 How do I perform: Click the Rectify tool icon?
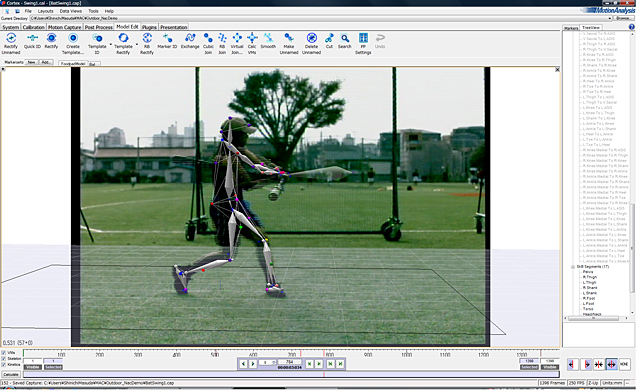[x=51, y=38]
